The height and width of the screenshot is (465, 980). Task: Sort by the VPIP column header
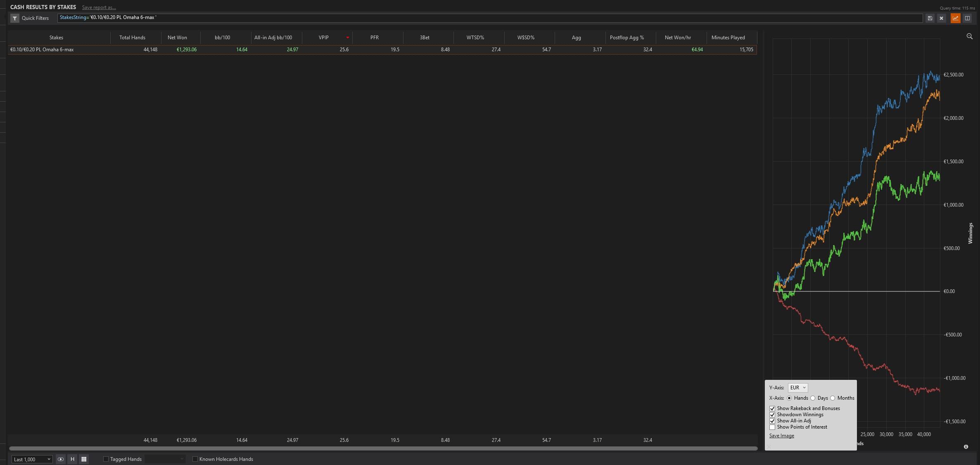[x=324, y=38]
